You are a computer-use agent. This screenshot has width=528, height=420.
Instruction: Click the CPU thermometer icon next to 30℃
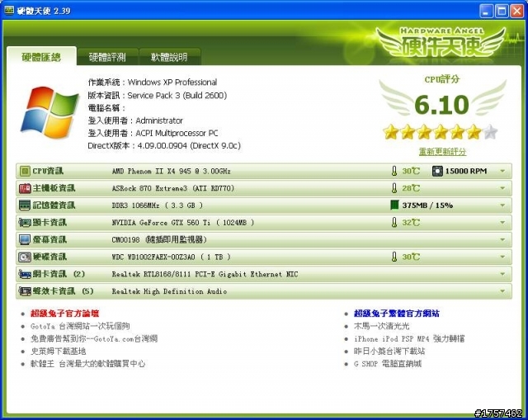tap(394, 171)
